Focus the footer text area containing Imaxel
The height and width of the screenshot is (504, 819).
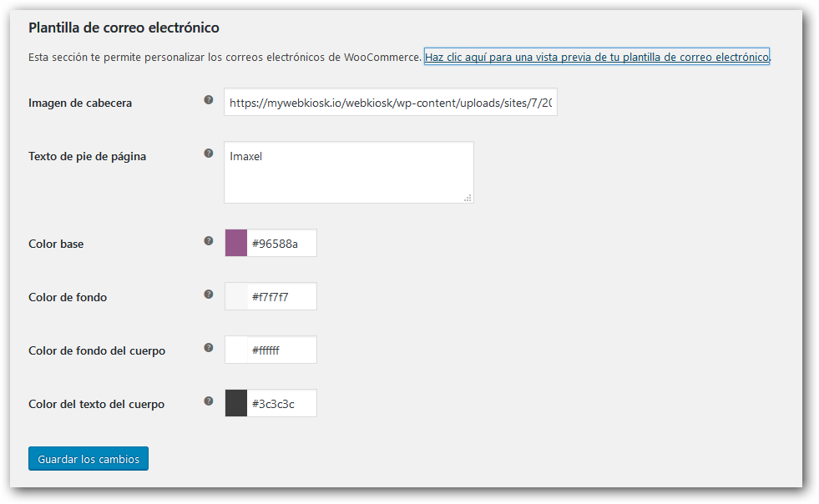coord(349,173)
